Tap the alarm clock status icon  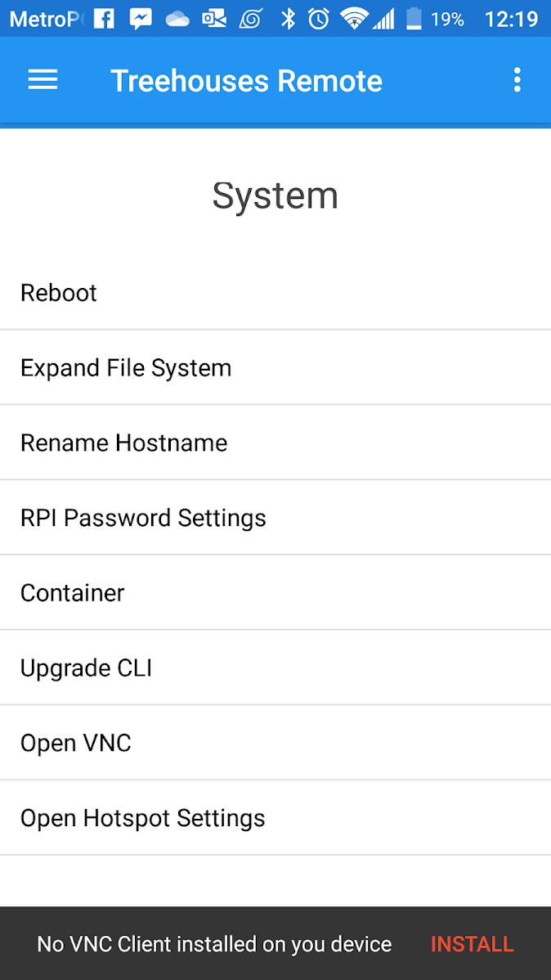320,18
